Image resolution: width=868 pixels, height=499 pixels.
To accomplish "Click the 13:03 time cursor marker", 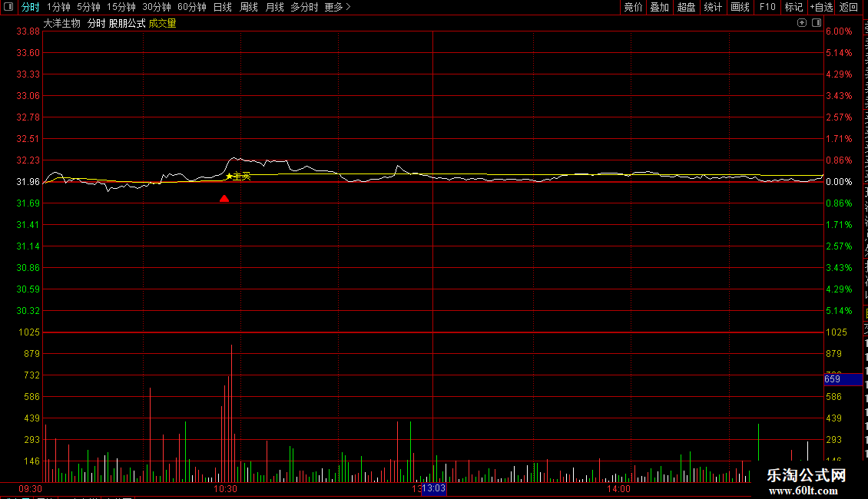I will (x=434, y=488).
